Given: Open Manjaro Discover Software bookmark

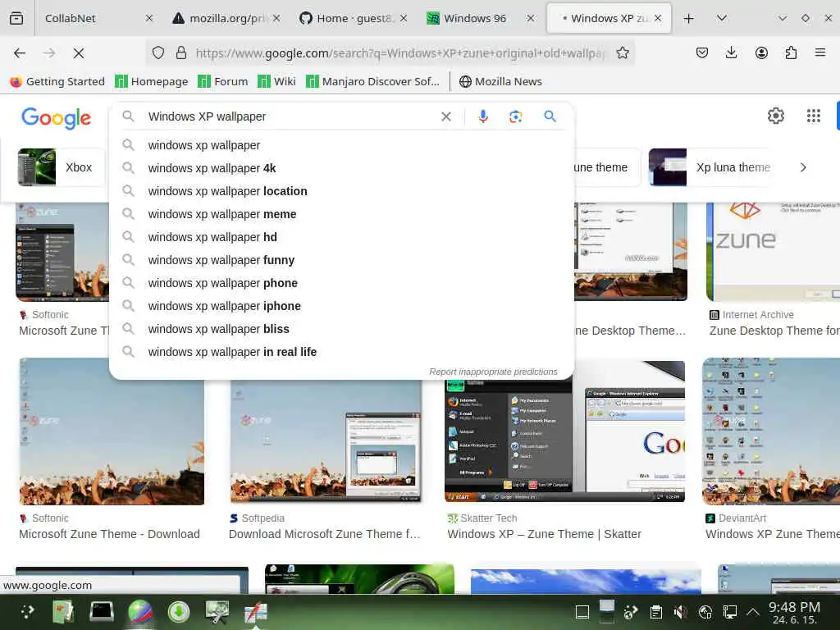Looking at the screenshot, I should click(372, 81).
